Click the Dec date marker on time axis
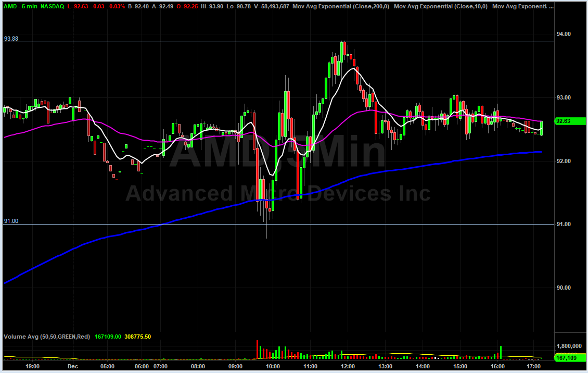 point(73,366)
